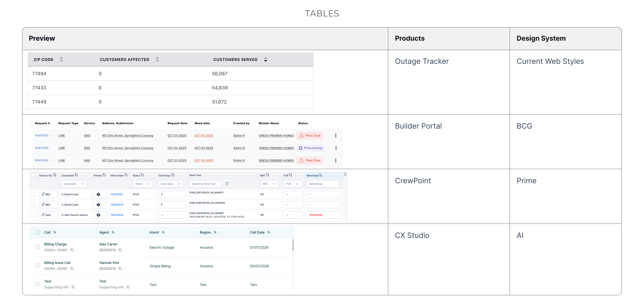This screenshot has width=644, height=303.
Task: Open the MAT filter dropdown
Action: point(269,184)
